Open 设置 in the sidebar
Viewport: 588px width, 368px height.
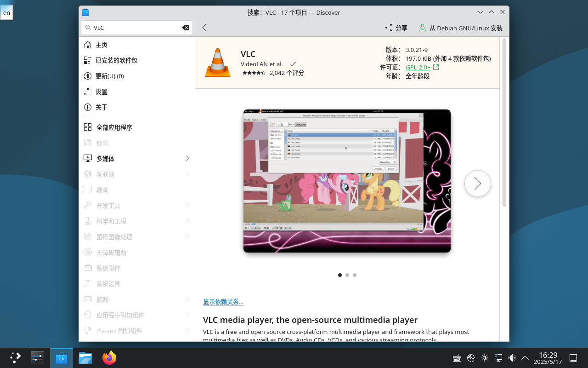pyautogui.click(x=137, y=92)
